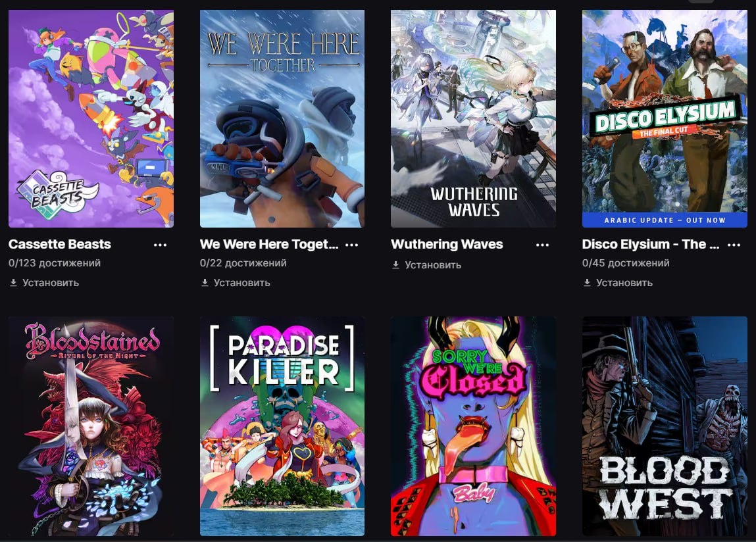Click download icon under Disco Elysium
This screenshot has height=542, width=756.
click(587, 283)
